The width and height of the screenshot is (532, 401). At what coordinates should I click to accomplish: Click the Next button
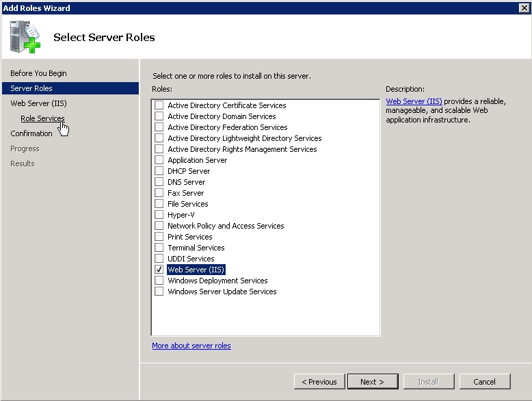(373, 382)
